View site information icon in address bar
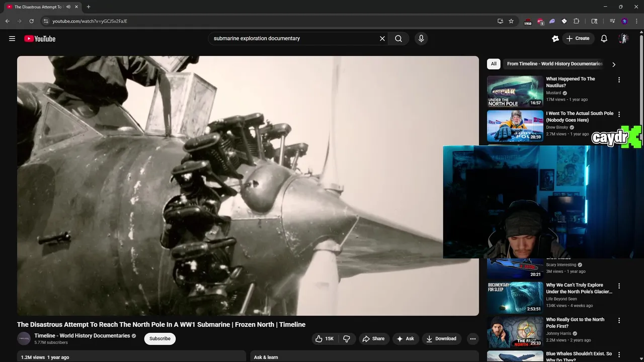The image size is (644, 362). 46,21
